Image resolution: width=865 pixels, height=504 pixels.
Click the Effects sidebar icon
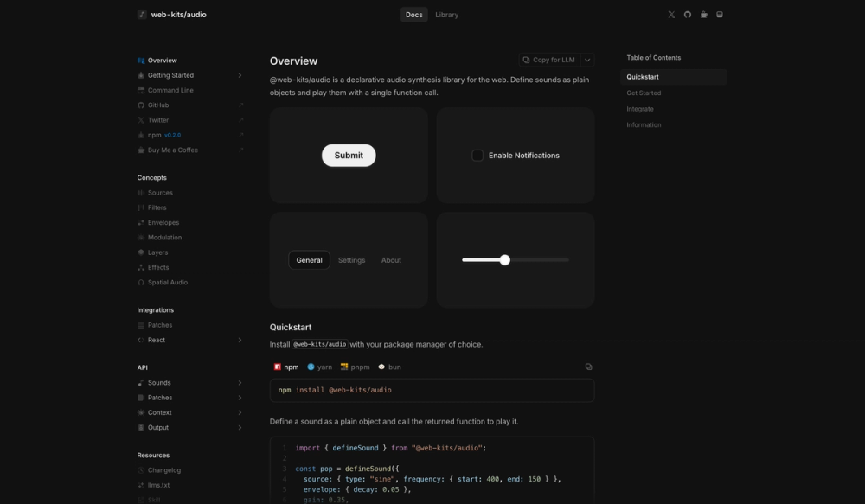pyautogui.click(x=141, y=267)
